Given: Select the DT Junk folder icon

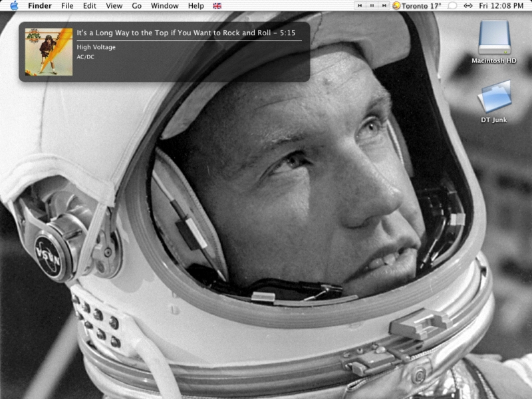Looking at the screenshot, I should (x=494, y=97).
